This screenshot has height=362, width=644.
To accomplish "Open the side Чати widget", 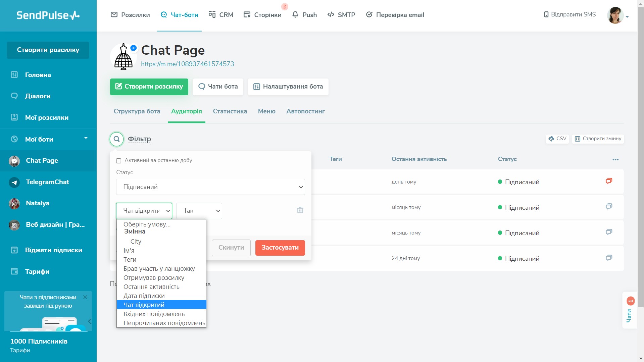I will (629, 310).
